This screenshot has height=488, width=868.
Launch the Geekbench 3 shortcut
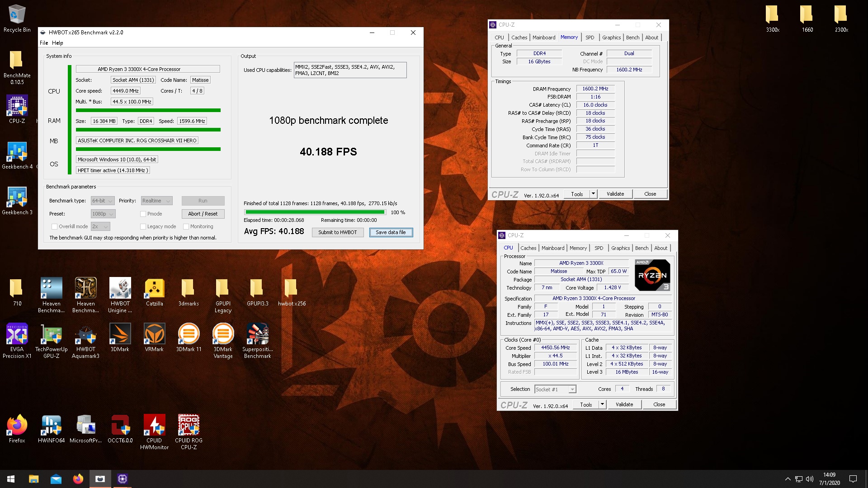point(17,201)
